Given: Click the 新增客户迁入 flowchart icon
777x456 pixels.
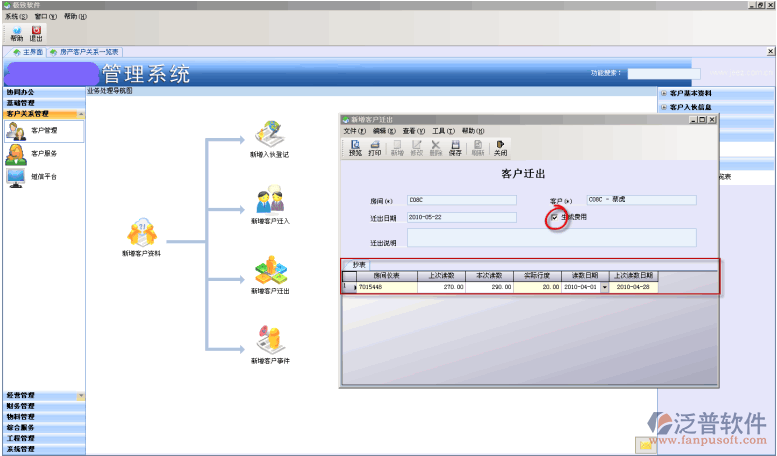Looking at the screenshot, I should coord(270,200).
